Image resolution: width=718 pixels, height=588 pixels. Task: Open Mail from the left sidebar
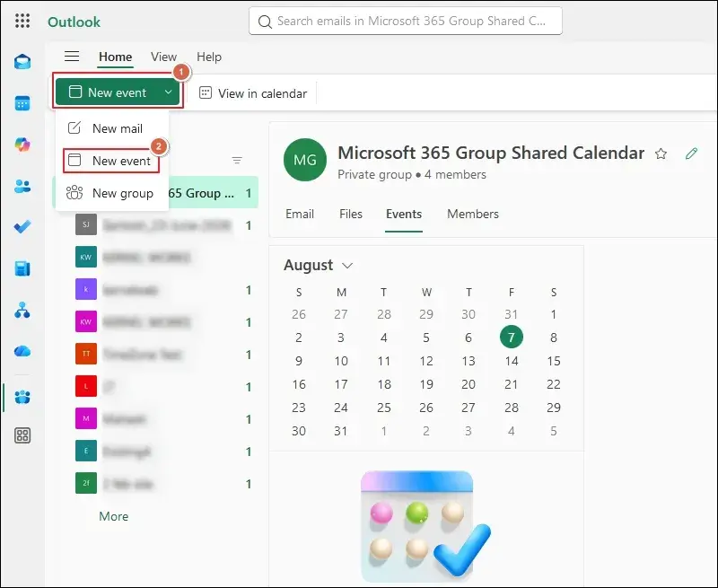click(22, 61)
